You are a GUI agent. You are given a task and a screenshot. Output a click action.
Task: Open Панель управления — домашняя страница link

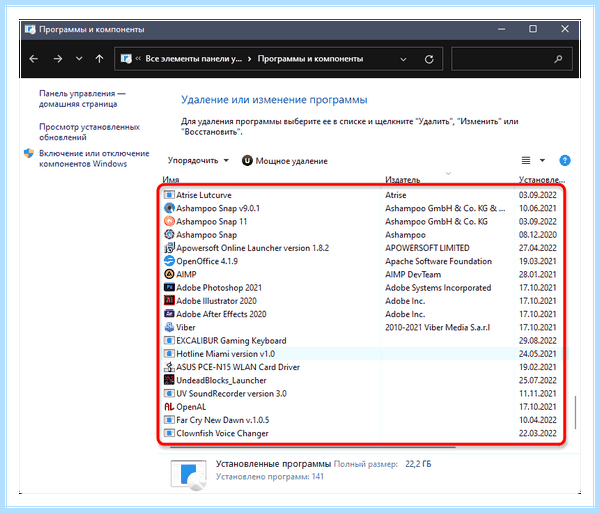pos(82,99)
